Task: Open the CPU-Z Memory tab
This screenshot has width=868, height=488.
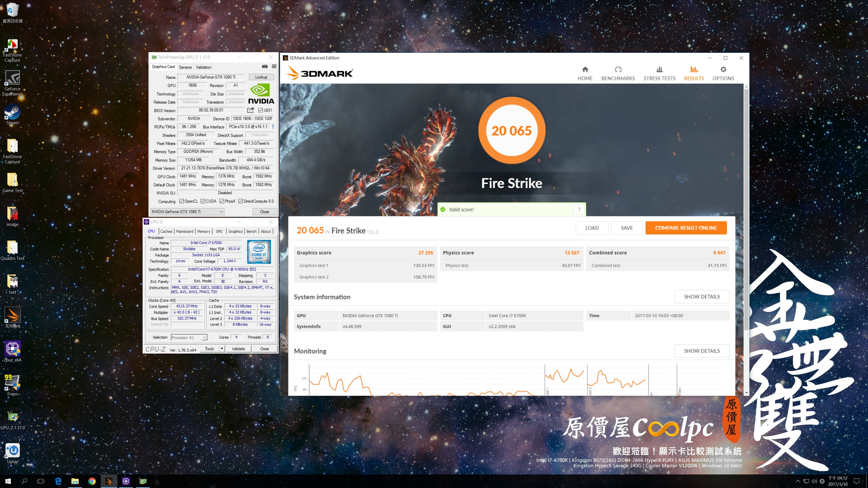Action: 203,231
